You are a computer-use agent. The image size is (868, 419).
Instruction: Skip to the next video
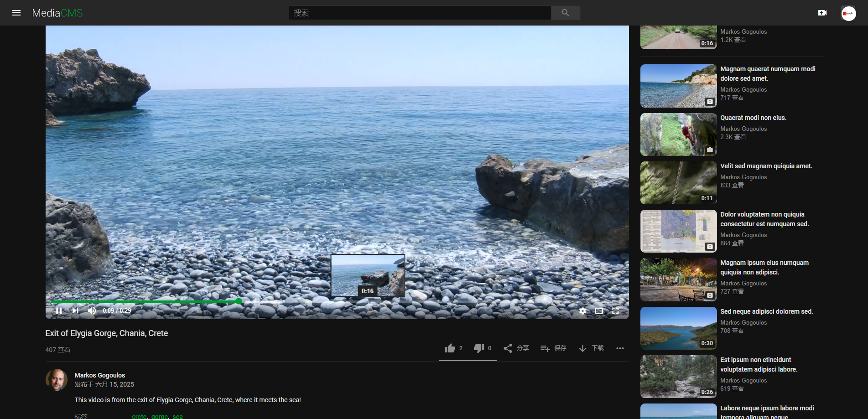[75, 310]
